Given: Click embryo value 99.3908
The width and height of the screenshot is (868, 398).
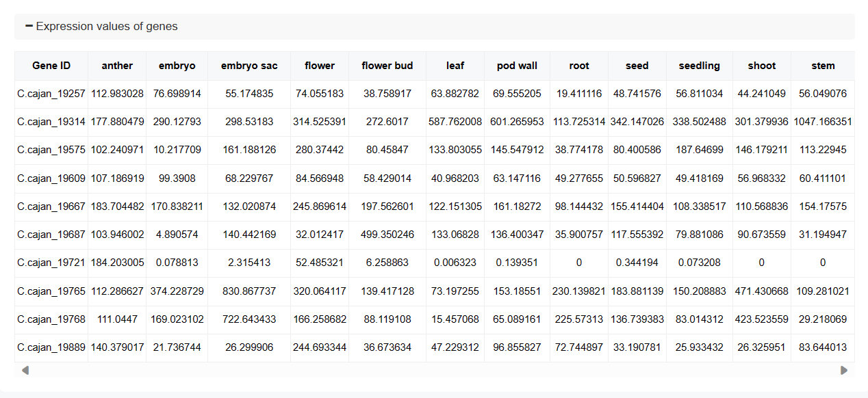Looking at the screenshot, I should (177, 178).
